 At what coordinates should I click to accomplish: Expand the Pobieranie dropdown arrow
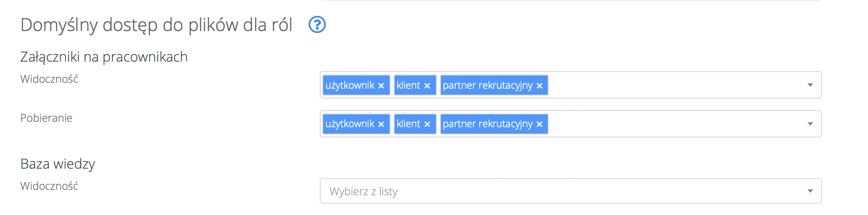810,124
